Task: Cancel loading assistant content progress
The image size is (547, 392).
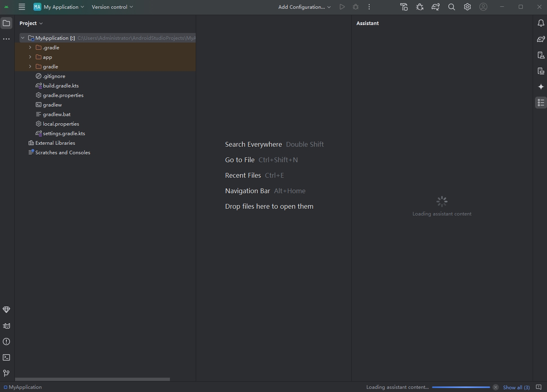Action: point(495,387)
